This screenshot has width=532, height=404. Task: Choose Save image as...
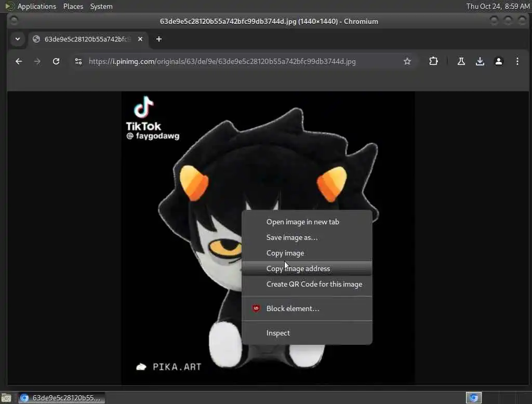[307, 237]
